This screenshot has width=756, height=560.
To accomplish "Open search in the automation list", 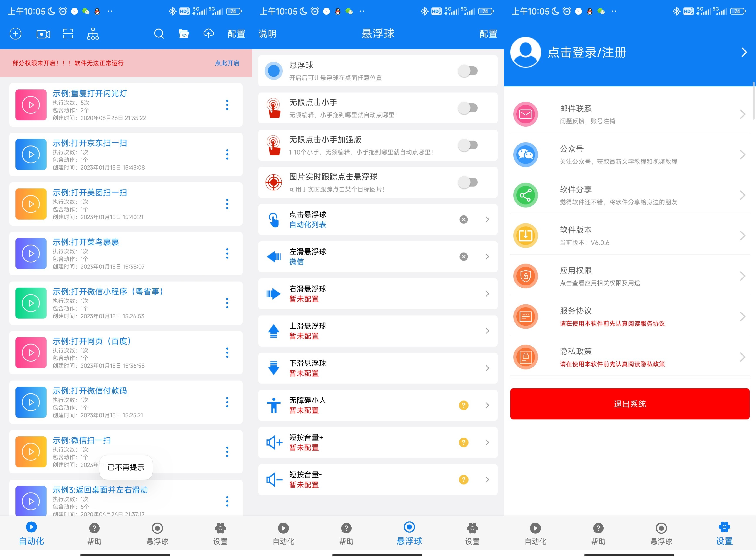I will click(x=159, y=33).
